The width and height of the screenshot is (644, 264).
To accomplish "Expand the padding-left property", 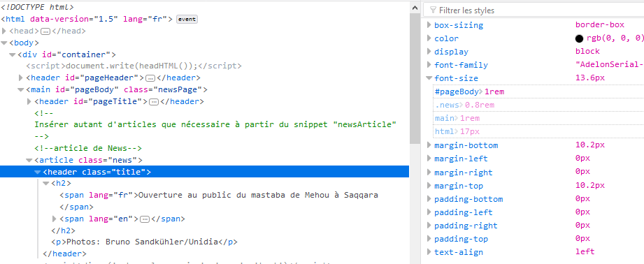I will (x=429, y=212).
